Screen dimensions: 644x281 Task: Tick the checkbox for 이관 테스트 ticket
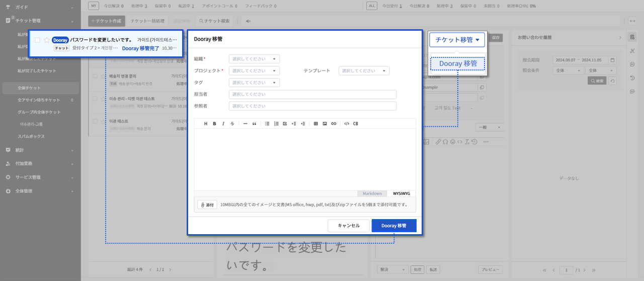(x=95, y=121)
